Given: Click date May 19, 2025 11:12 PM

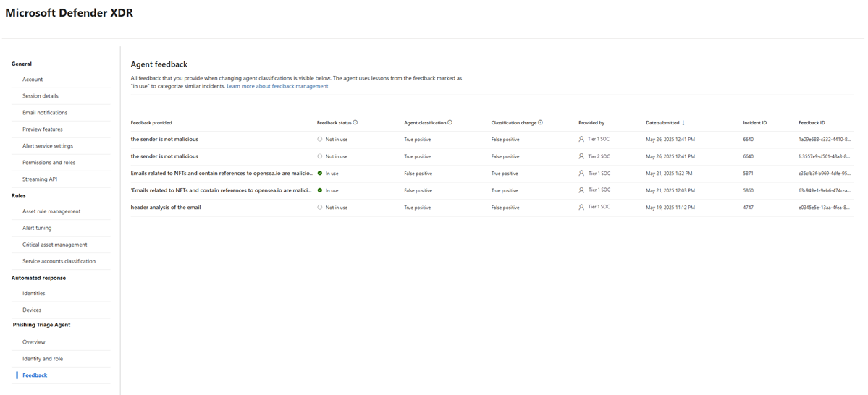Looking at the screenshot, I should tap(670, 207).
